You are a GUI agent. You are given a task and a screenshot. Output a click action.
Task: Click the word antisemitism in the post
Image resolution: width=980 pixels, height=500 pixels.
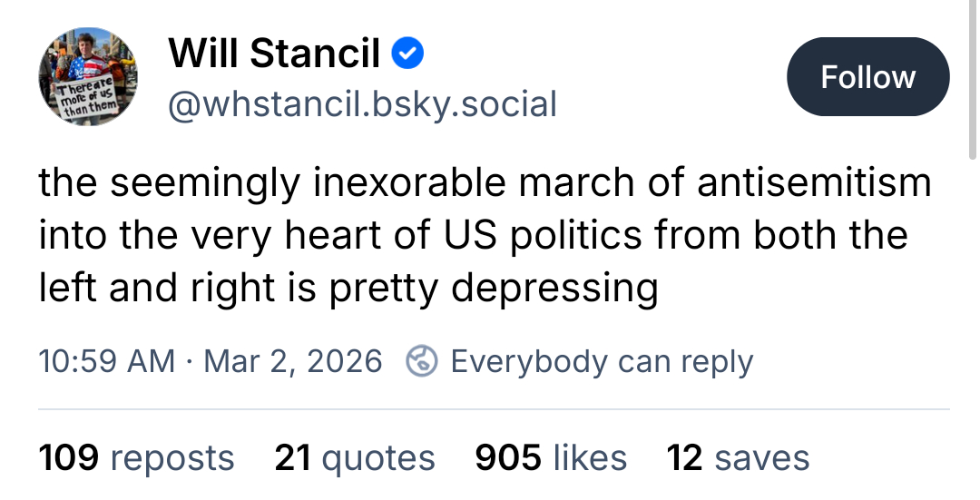814,183
